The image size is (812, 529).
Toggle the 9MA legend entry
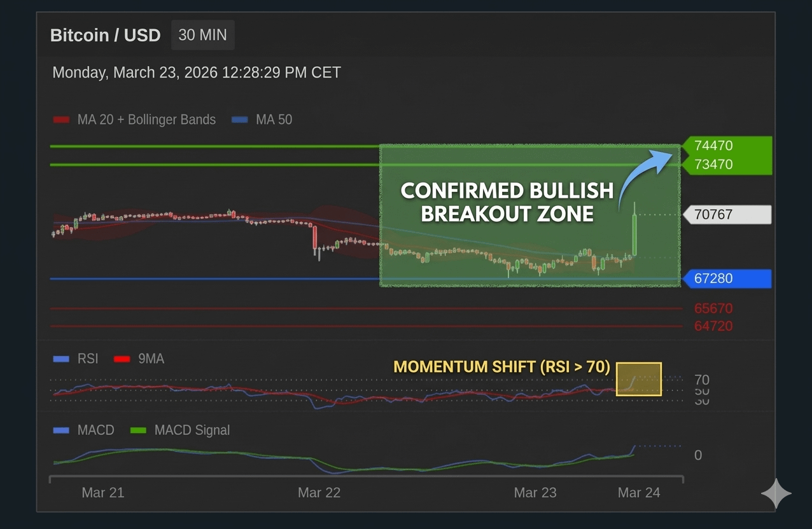coord(139,359)
